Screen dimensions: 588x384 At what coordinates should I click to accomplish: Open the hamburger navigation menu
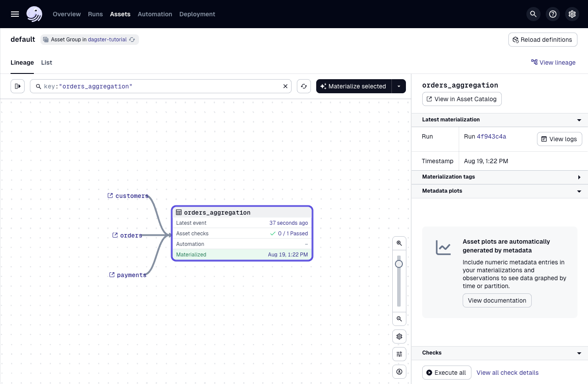tap(15, 14)
